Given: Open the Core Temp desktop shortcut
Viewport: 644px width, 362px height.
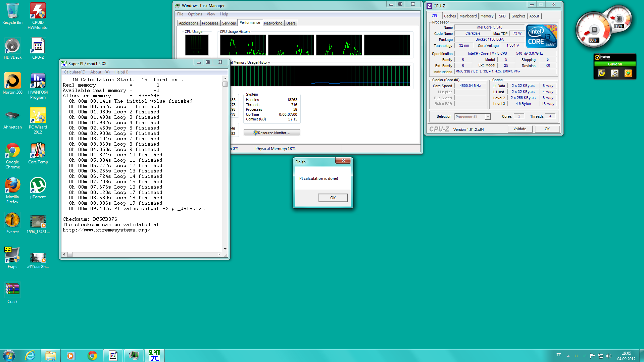Looking at the screenshot, I should pos(38,153).
